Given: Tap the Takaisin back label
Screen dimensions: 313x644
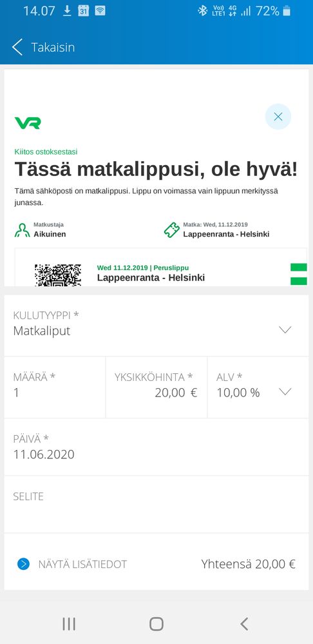Looking at the screenshot, I should pos(53,47).
